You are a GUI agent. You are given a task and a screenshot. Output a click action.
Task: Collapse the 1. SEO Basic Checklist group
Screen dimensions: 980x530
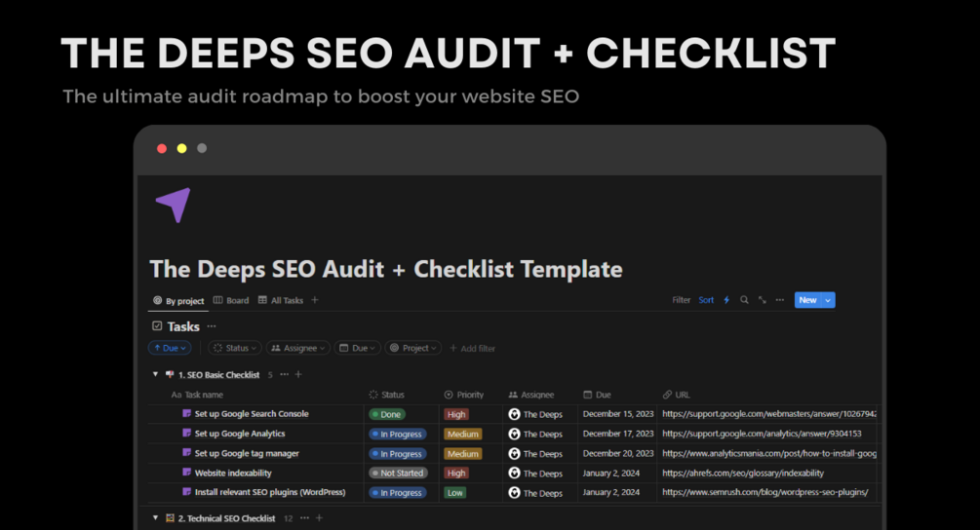coord(155,374)
